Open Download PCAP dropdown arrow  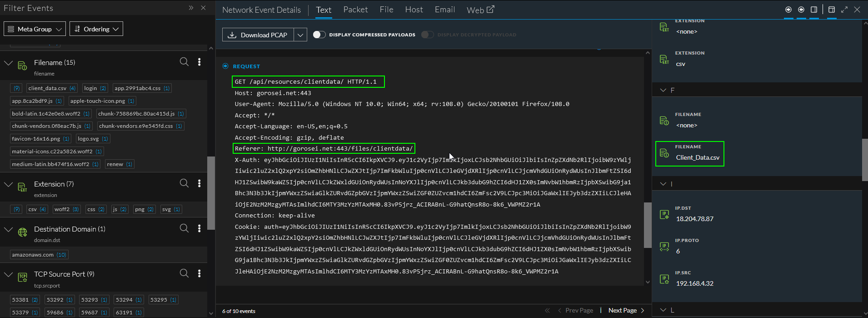coord(300,35)
